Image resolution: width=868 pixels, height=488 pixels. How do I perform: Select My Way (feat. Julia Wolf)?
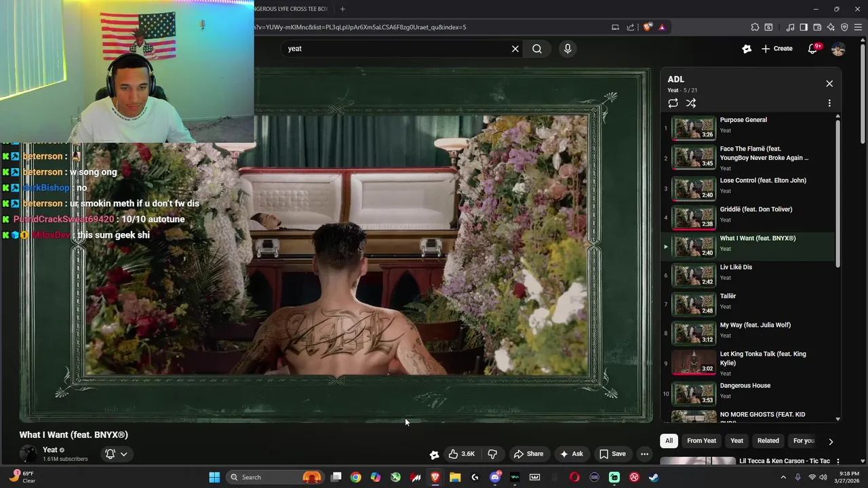click(747, 333)
